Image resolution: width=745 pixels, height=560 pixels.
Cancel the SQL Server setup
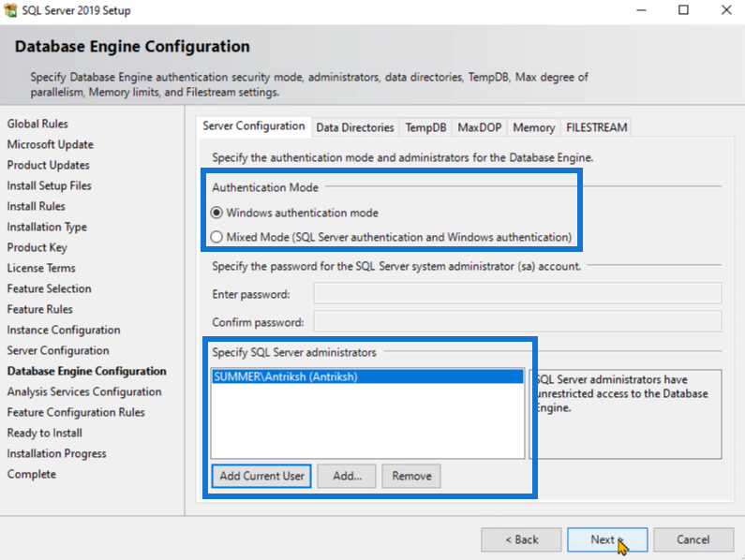click(x=693, y=539)
